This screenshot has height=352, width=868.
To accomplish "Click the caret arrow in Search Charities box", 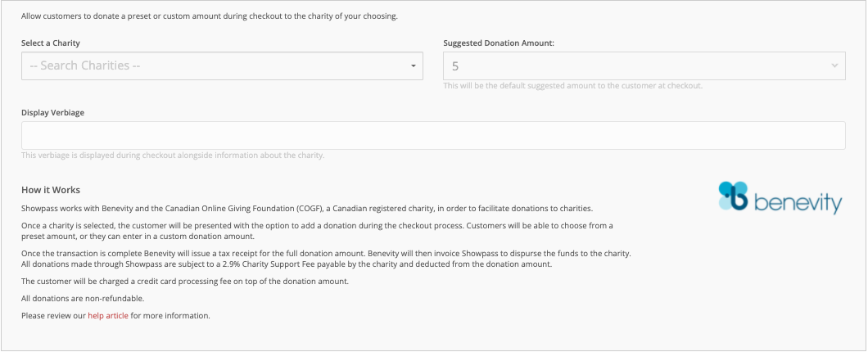I will click(x=413, y=65).
